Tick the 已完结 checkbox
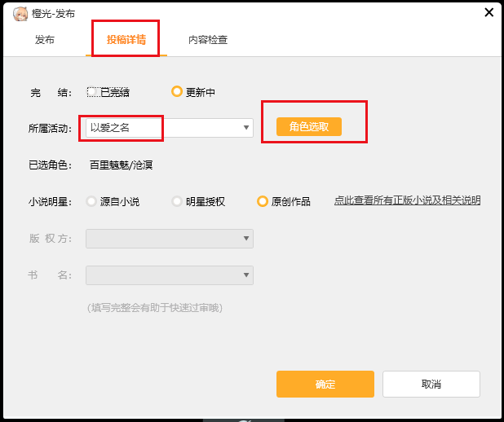This screenshot has width=504, height=422. pos(94,92)
